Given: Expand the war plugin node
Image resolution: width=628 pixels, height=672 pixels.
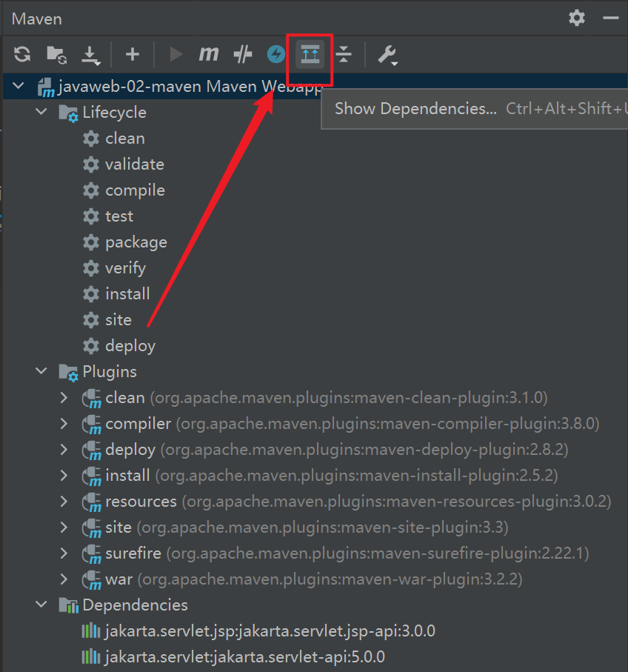Looking at the screenshot, I should (64, 579).
